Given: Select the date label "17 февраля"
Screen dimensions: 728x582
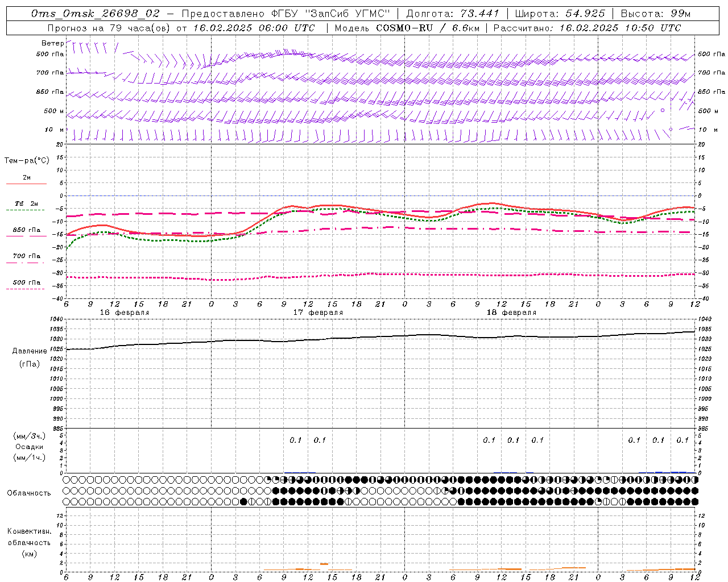Looking at the screenshot, I should 318,313.
